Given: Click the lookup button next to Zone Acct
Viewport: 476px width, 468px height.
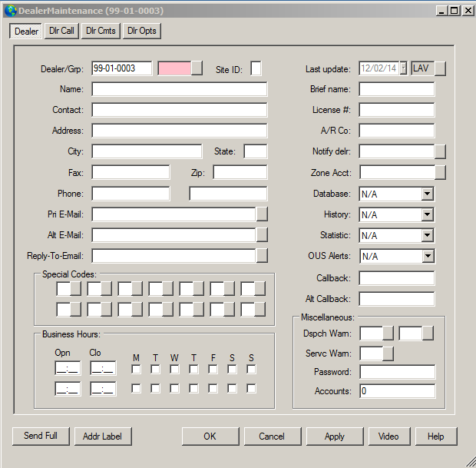Looking at the screenshot, I should coord(440,172).
